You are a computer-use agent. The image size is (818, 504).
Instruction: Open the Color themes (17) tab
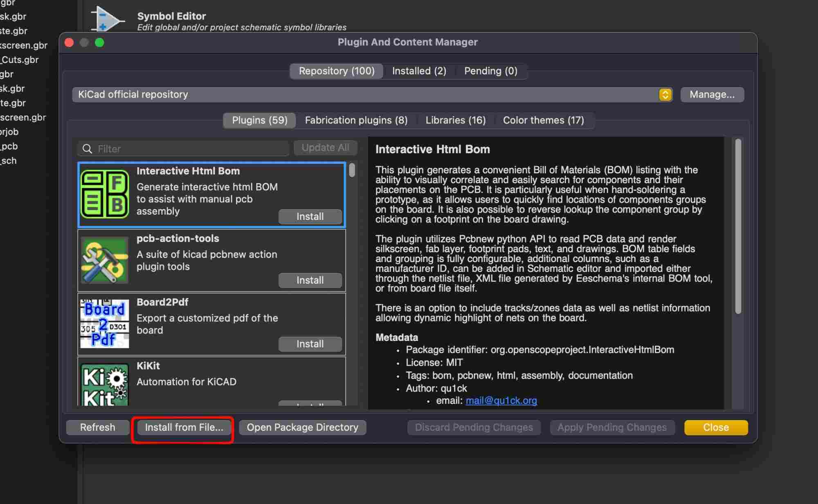543,121
